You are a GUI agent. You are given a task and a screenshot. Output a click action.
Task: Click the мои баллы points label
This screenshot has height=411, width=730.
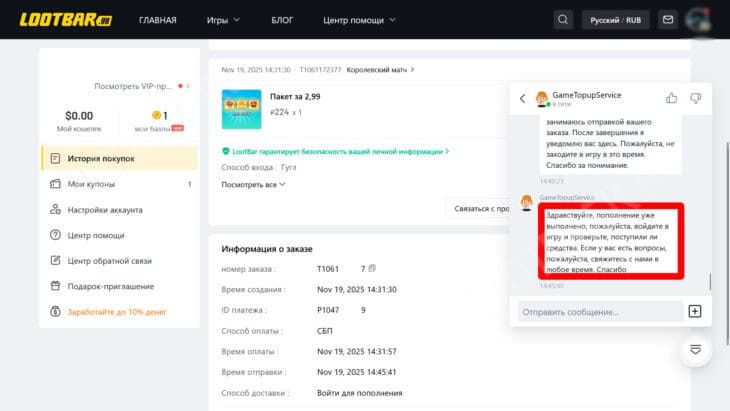pyautogui.click(x=152, y=128)
